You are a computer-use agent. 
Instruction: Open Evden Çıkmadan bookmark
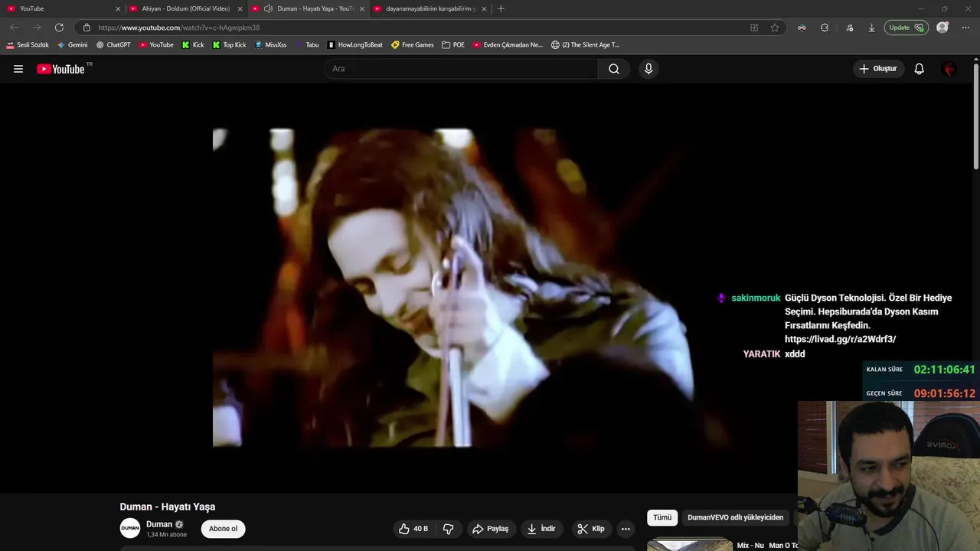508,45
